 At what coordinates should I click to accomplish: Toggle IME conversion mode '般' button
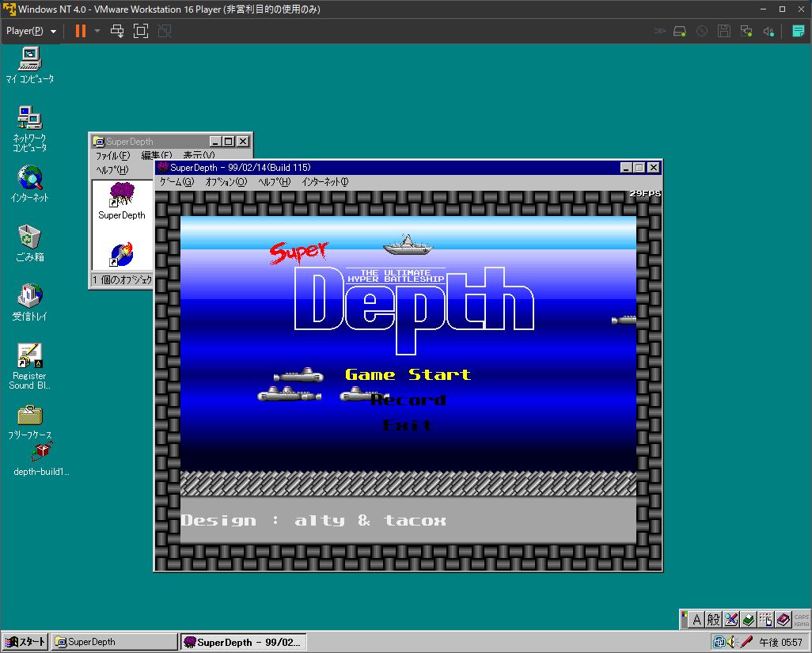[x=714, y=619]
